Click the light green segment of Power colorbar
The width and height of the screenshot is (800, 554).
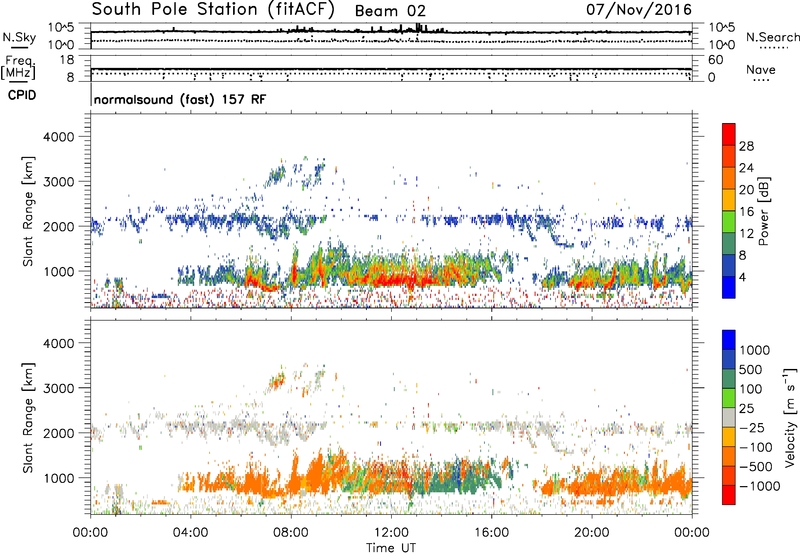(x=729, y=222)
